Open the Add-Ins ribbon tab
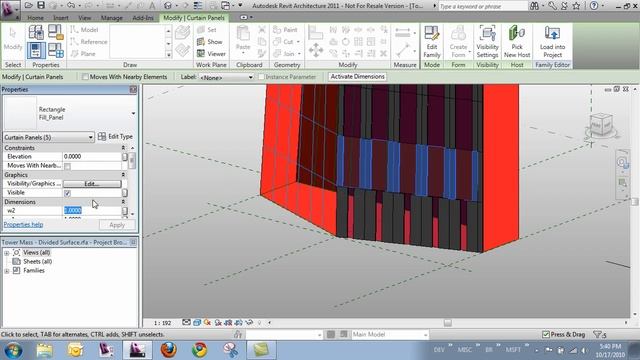 click(x=143, y=18)
